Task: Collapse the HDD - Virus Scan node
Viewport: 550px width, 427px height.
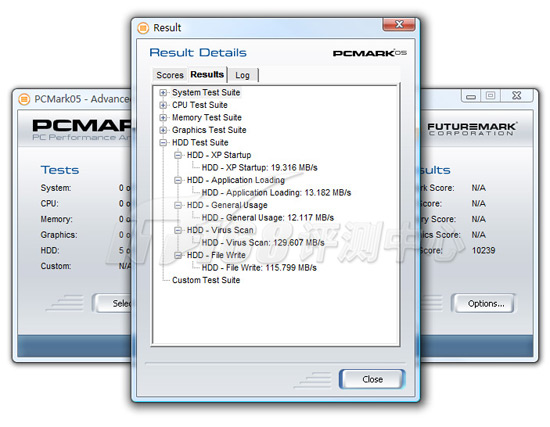Action: [x=178, y=230]
